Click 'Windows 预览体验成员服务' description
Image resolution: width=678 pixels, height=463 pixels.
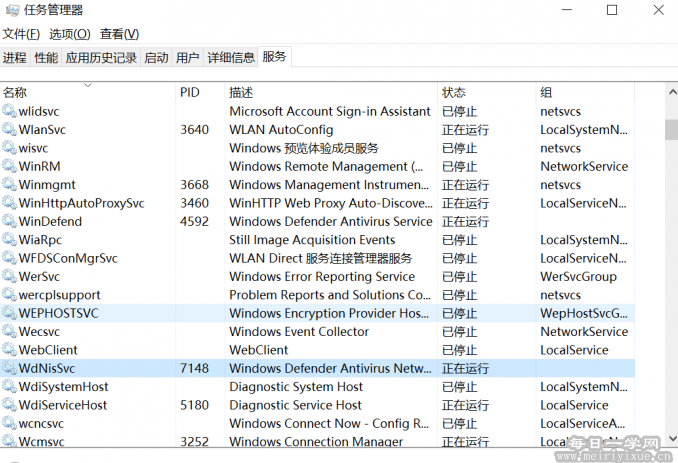click(304, 148)
